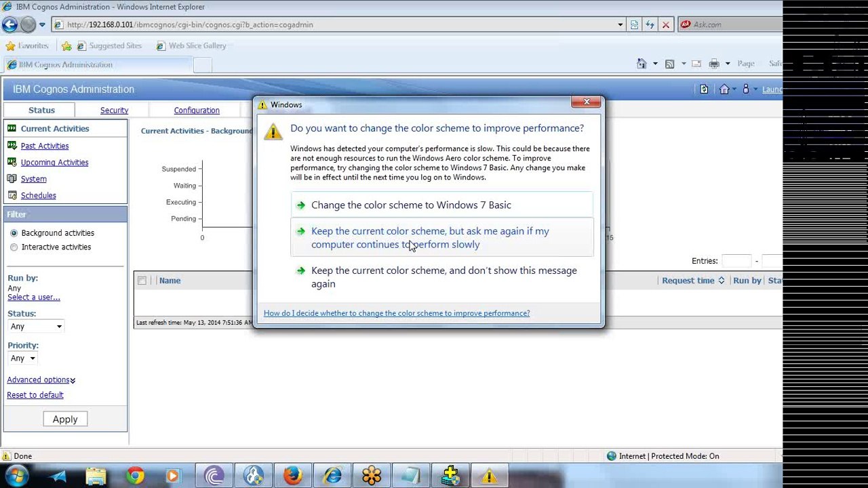Click the warning triangle taskbar icon
This screenshot has height=488, width=868.
click(x=489, y=476)
